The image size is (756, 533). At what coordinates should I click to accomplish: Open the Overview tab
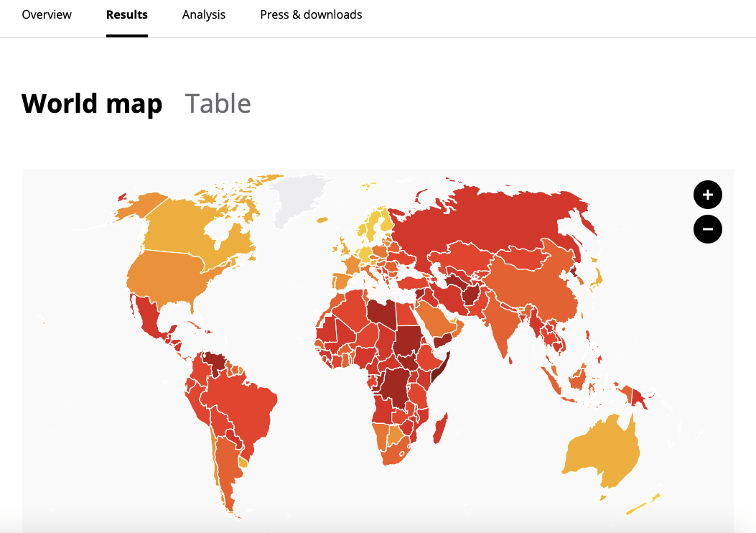point(47,14)
